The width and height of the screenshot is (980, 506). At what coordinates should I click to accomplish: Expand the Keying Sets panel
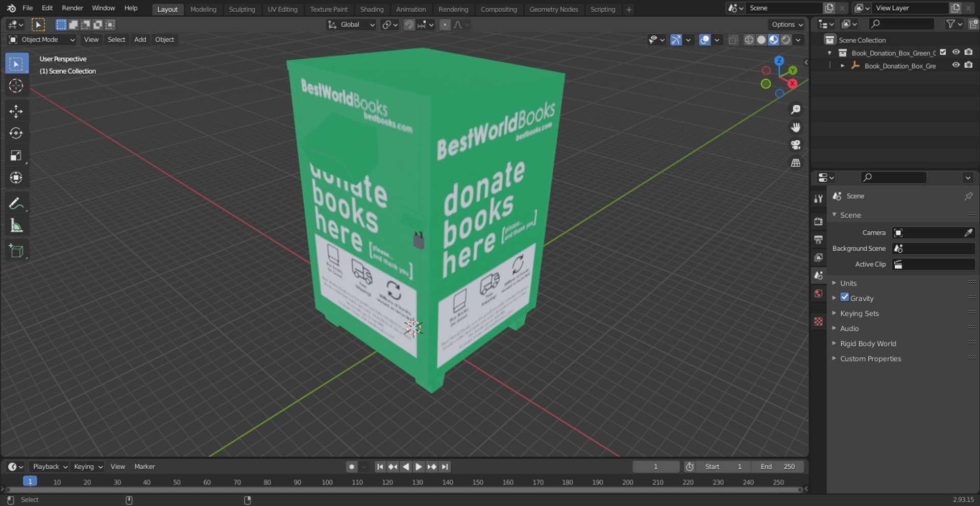tap(859, 313)
